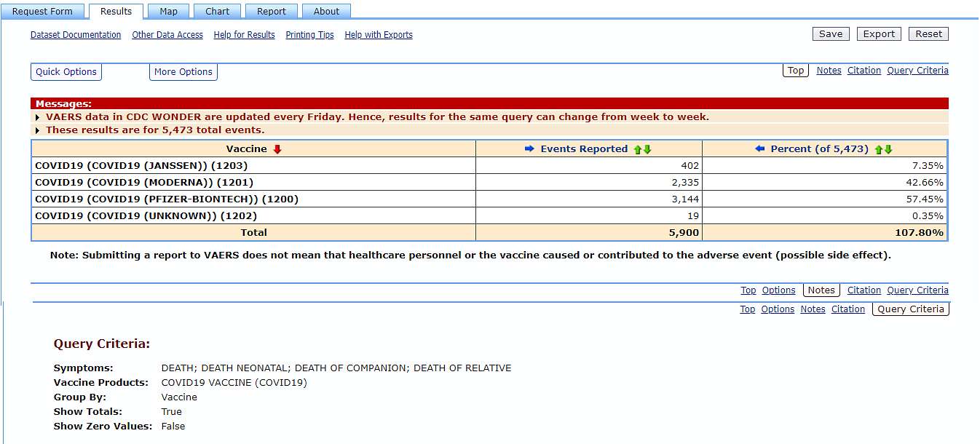The height and width of the screenshot is (444, 980).
Task: Open the About tab
Action: point(326,11)
